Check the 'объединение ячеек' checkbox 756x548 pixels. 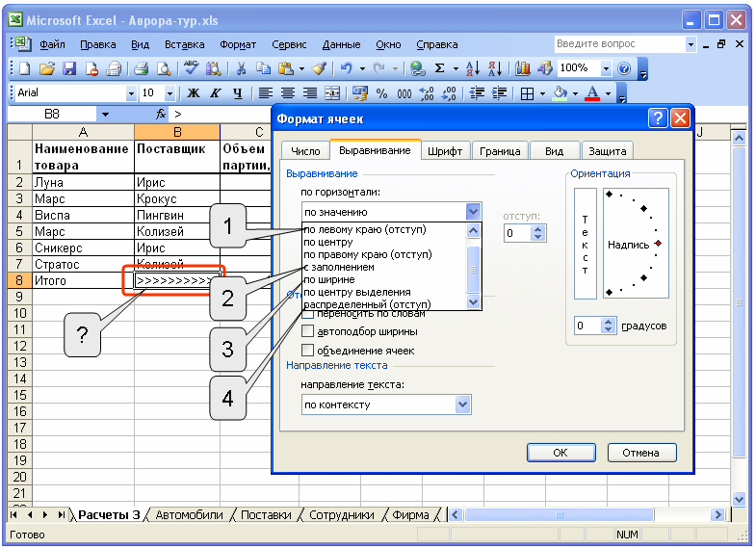[x=307, y=351]
